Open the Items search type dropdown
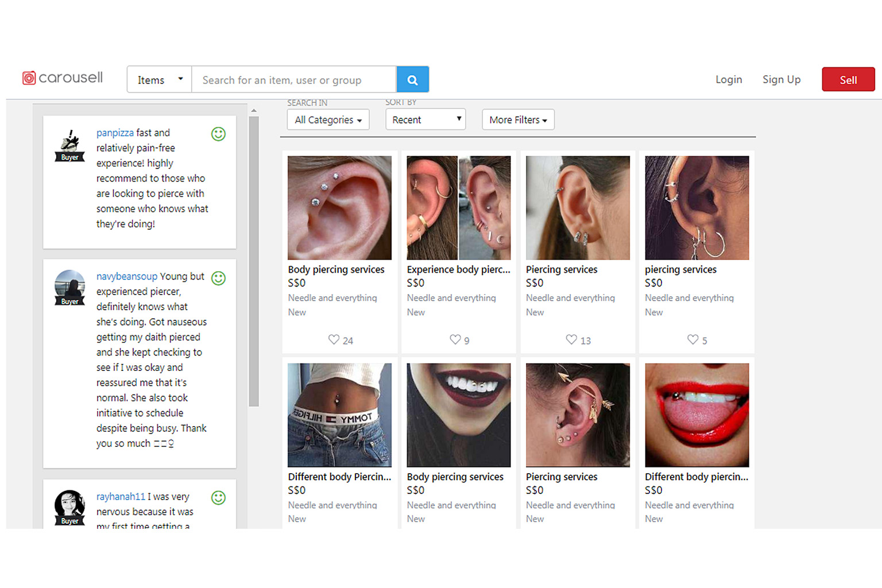 (158, 79)
